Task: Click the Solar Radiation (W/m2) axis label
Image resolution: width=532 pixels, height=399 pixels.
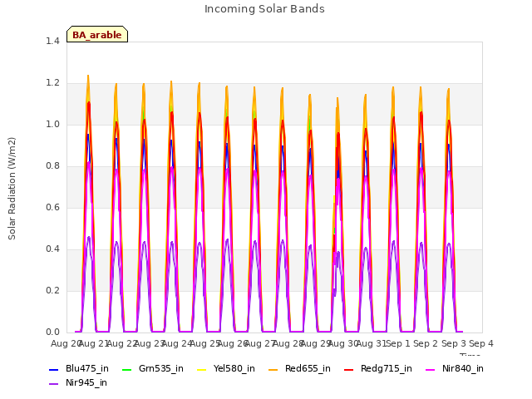Action: click(12, 189)
